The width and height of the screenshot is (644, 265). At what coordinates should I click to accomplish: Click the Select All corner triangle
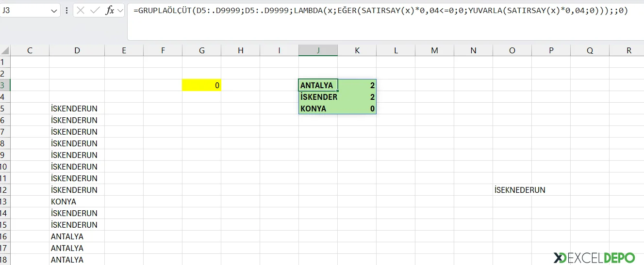click(x=5, y=50)
